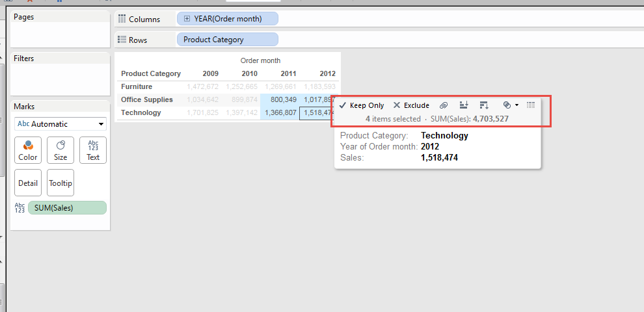
Task: Click cell value 1,397,142
Action: pos(241,112)
